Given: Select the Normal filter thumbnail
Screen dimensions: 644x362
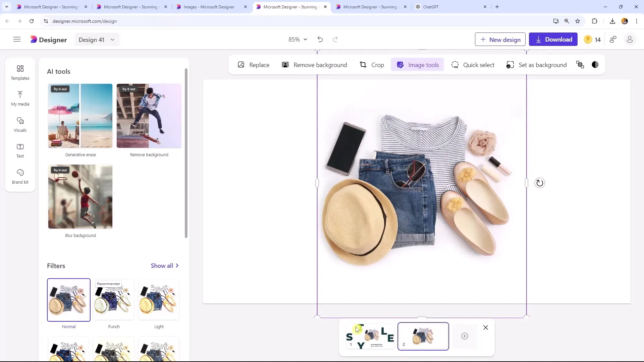Looking at the screenshot, I should [68, 300].
